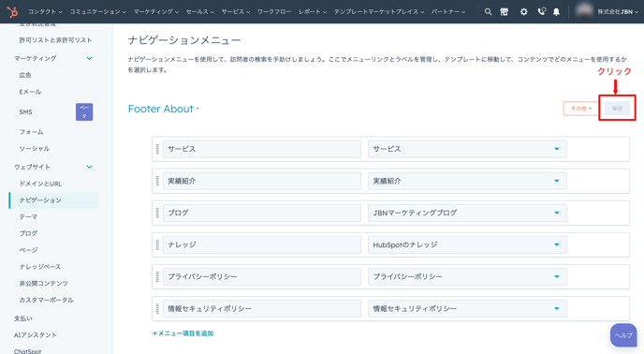This screenshot has width=644, height=354.
Task: Click the user avatar in top bar
Action: (x=584, y=11)
